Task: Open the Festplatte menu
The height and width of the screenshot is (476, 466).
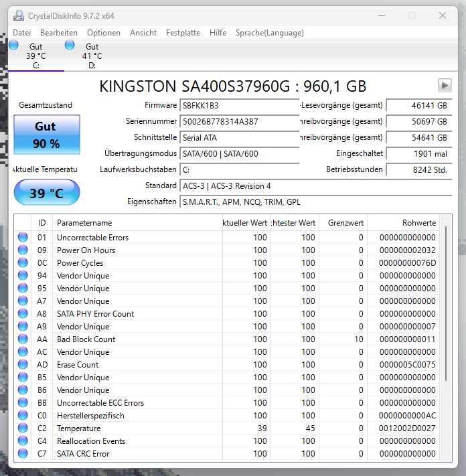Action: [x=183, y=33]
